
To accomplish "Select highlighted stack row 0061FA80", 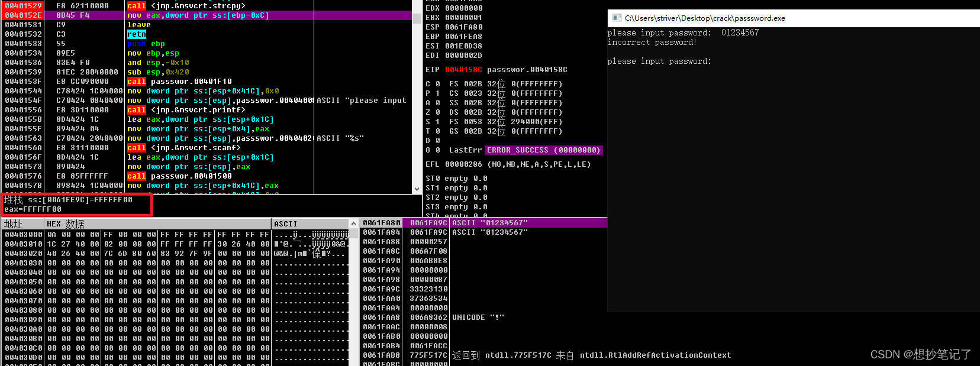I will pos(484,223).
